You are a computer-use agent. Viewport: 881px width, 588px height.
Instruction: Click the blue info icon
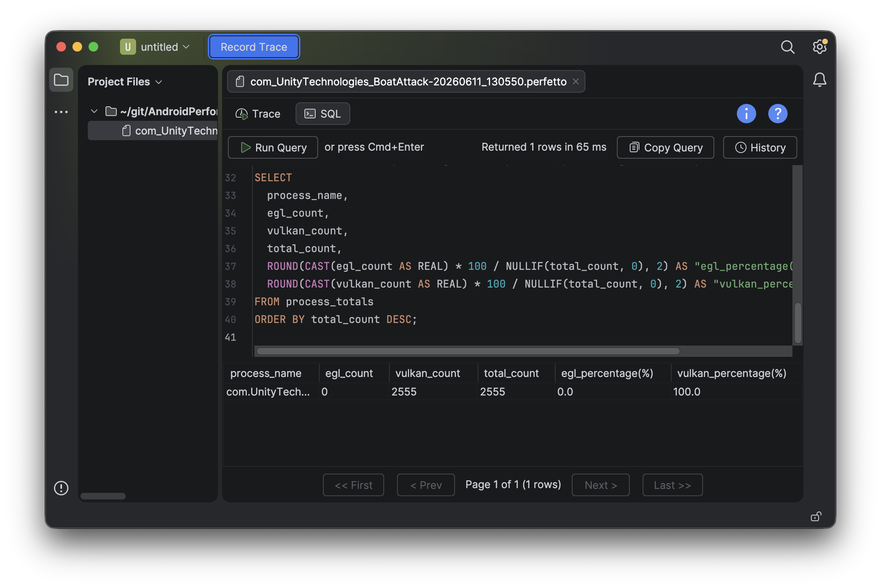click(x=746, y=114)
